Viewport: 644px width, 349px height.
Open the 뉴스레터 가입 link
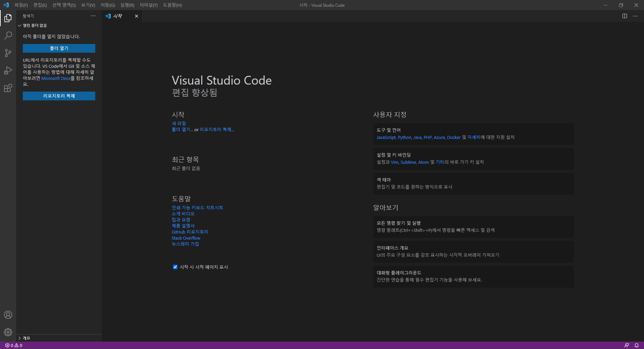pyautogui.click(x=185, y=244)
